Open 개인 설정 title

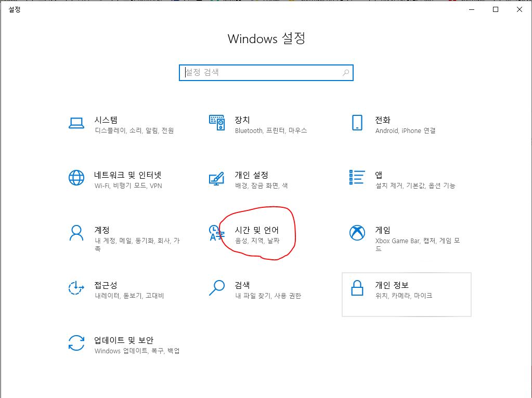pos(251,175)
